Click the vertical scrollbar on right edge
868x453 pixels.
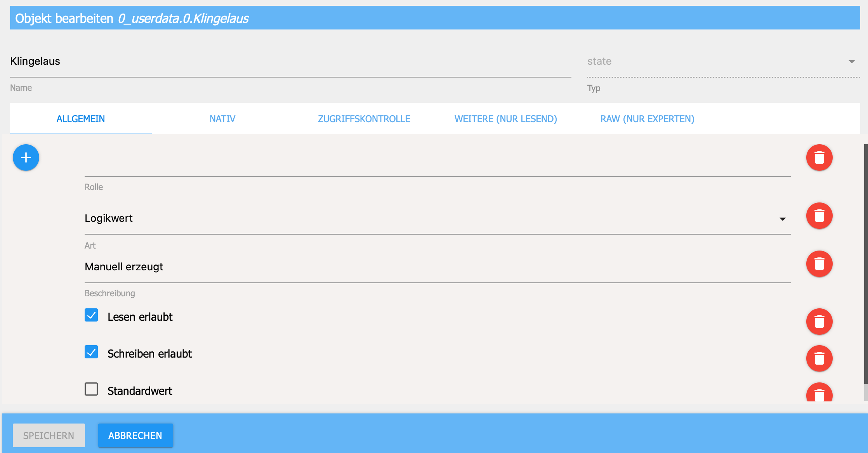tap(866, 264)
